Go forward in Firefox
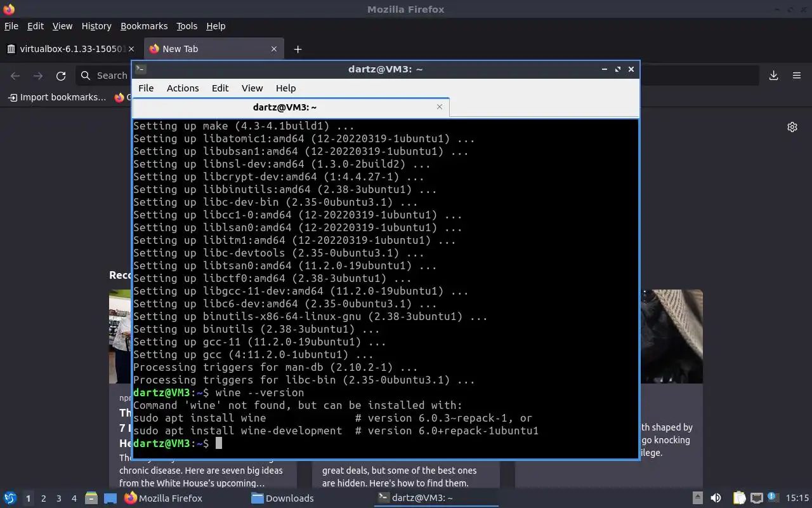812x508 pixels. 38,76
